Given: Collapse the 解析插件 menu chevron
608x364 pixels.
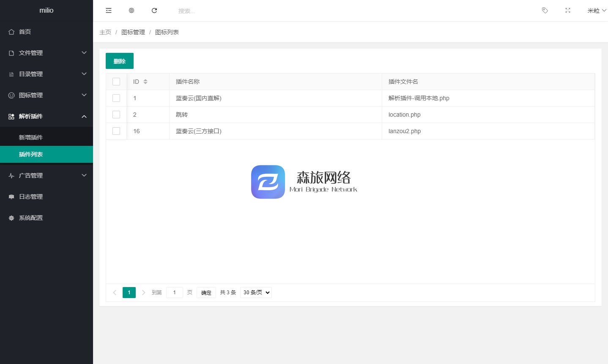Looking at the screenshot, I should (x=84, y=116).
